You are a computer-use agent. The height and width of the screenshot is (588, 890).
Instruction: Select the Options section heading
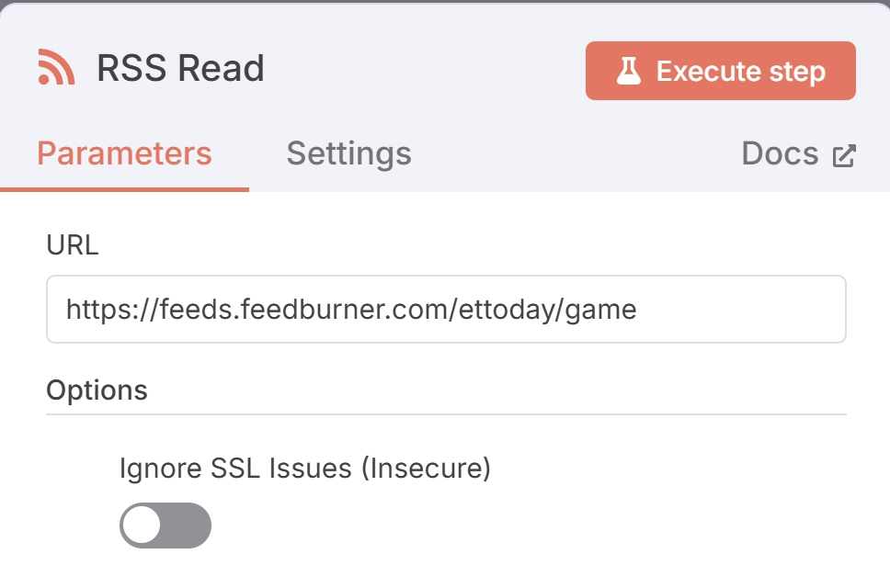(97, 390)
